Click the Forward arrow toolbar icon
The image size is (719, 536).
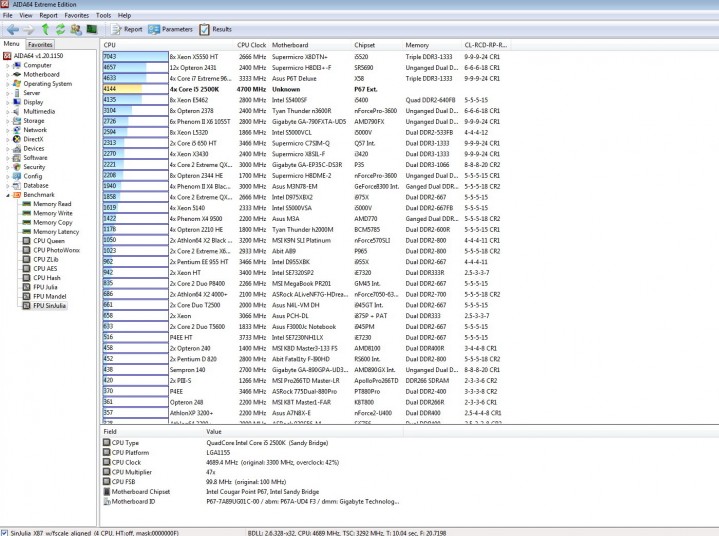28,29
